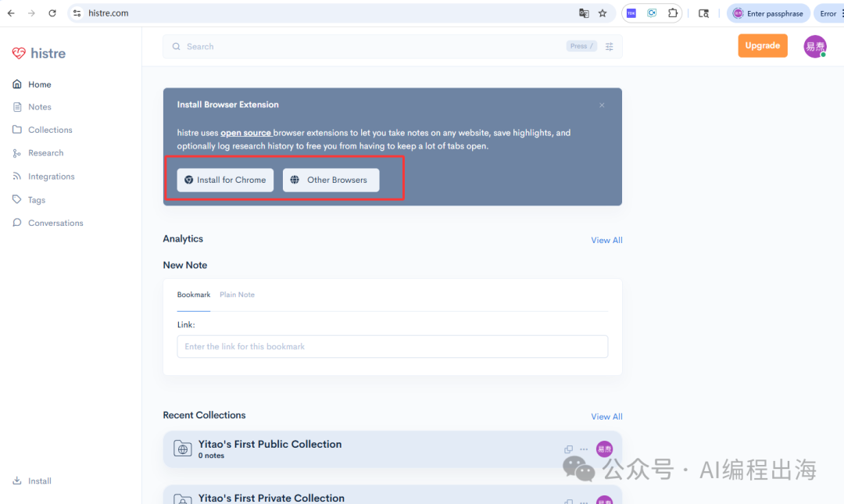This screenshot has height=504, width=844.
Task: Bookmark this page with star icon
Action: pyautogui.click(x=603, y=13)
